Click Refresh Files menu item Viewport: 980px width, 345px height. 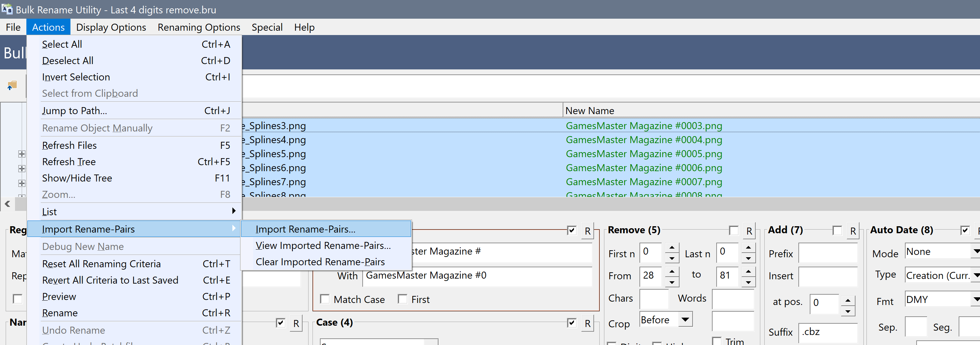pyautogui.click(x=135, y=145)
